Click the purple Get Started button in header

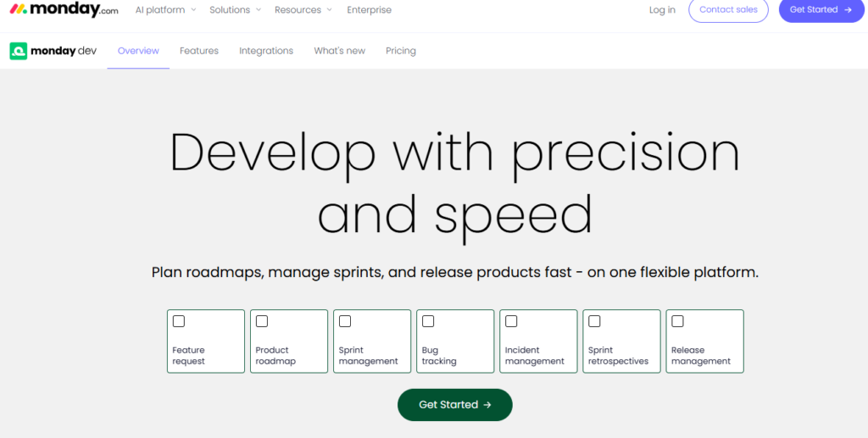(821, 10)
